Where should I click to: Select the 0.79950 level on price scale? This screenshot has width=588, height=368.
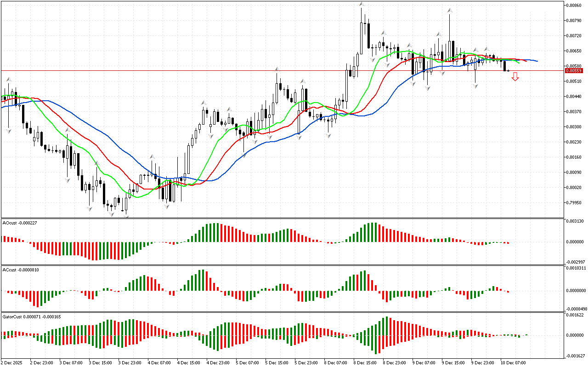(575, 203)
